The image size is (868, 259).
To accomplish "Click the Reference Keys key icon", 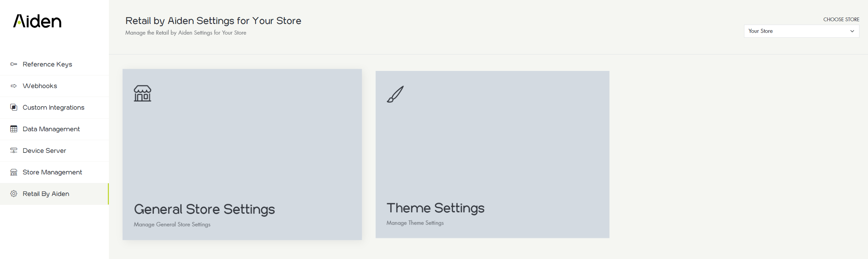I will click(14, 64).
